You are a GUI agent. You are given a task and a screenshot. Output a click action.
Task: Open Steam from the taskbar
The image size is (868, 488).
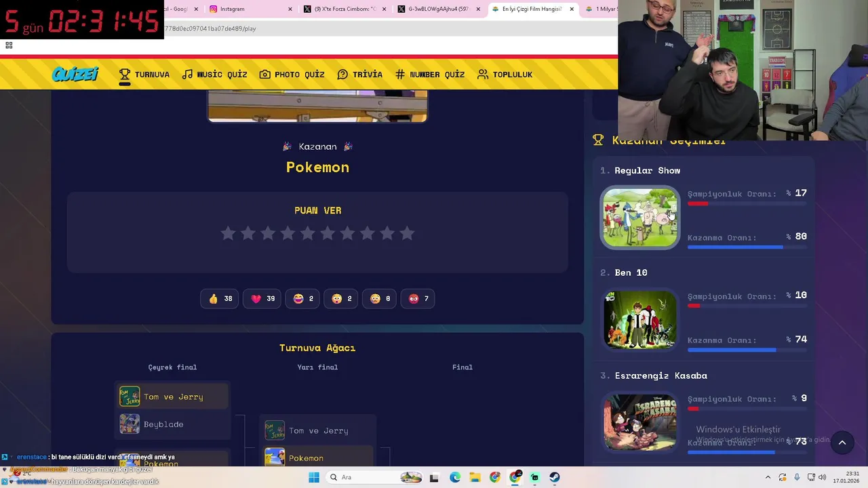point(555,477)
